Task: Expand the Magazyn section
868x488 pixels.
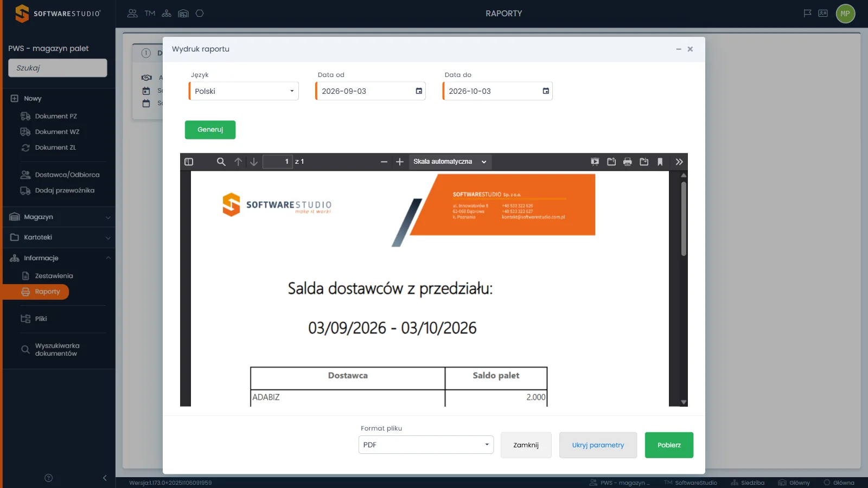Action: point(59,217)
